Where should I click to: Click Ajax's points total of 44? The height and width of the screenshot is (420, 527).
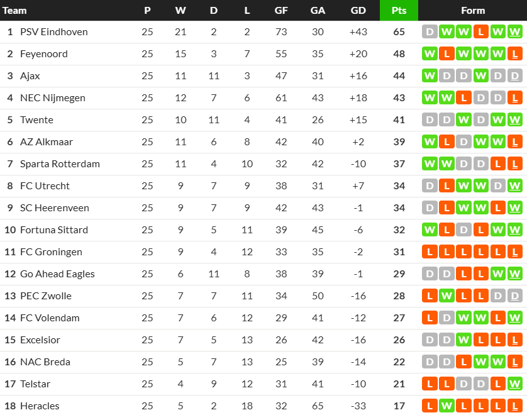click(x=399, y=76)
